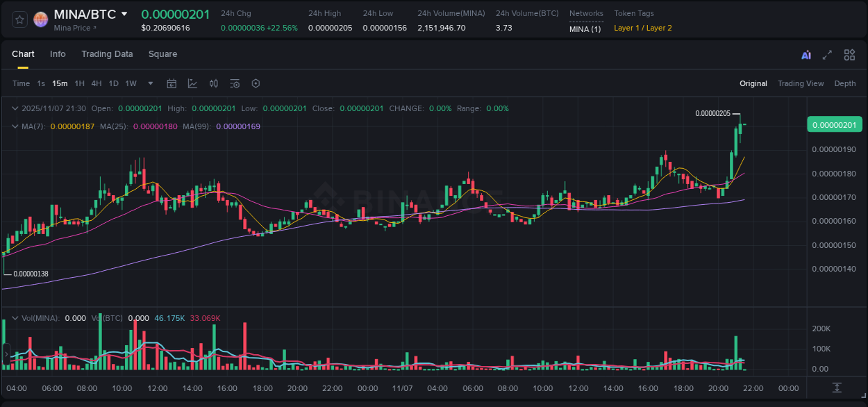
Task: Switch to Depth chart view
Action: tap(845, 83)
